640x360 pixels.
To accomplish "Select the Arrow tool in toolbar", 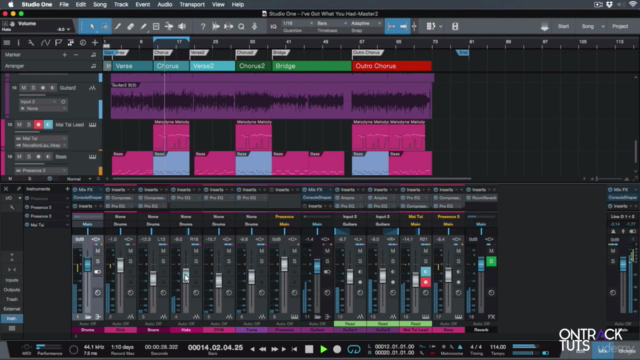I will 92,27.
